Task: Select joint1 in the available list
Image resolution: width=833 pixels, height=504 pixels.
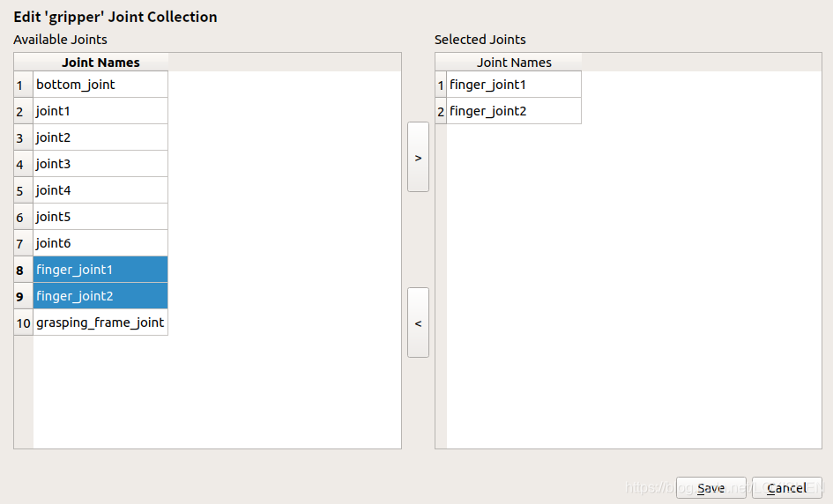Action: 100,111
